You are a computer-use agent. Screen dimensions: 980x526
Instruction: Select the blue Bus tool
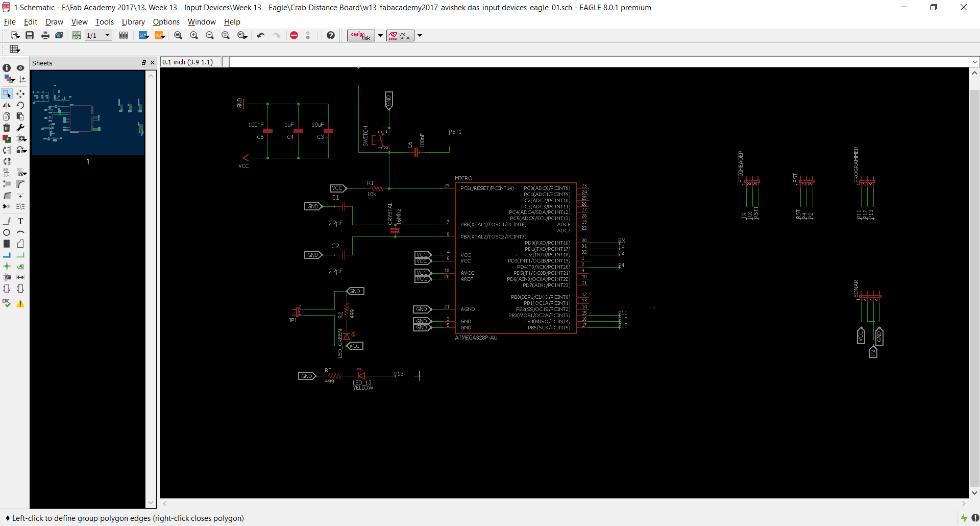click(7, 255)
